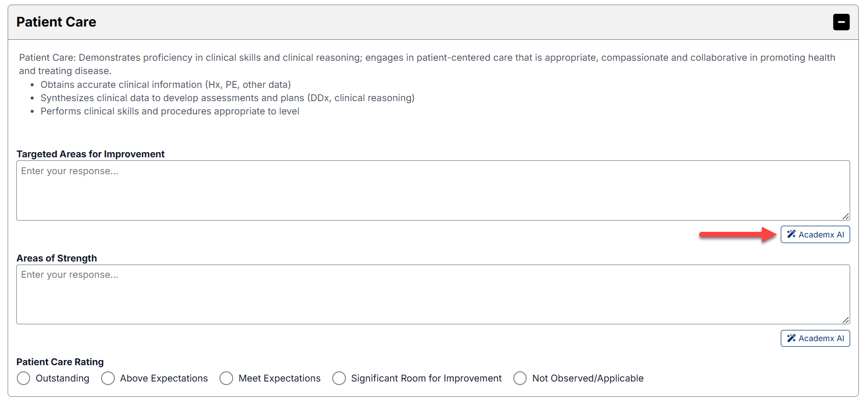
Task: Click the Patient Care header title
Action: click(56, 22)
